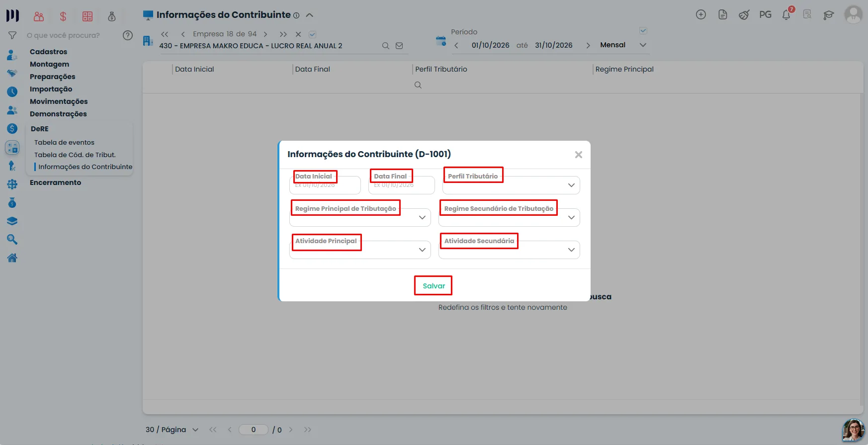The height and width of the screenshot is (445, 868).
Task: Open Regime Secundário de Tributação dropdown
Action: tap(509, 218)
